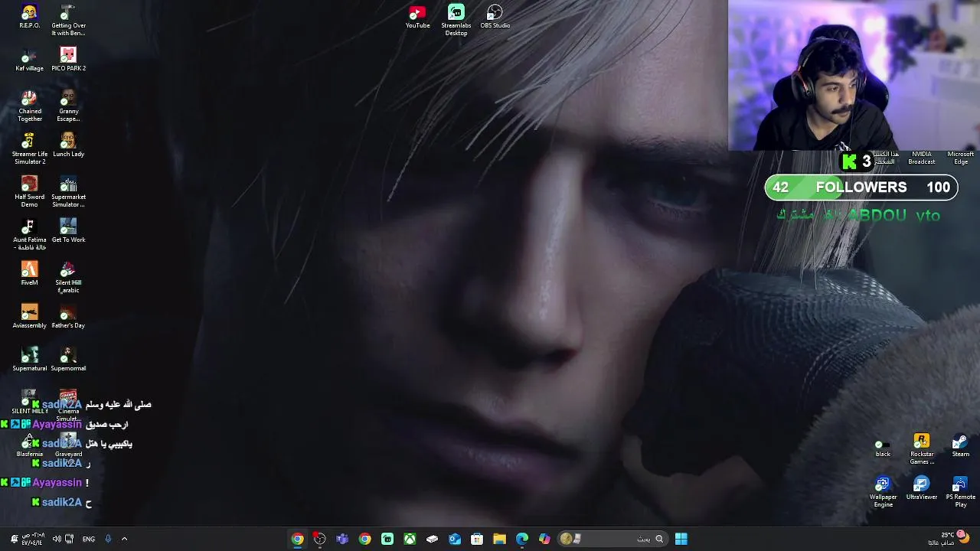Click the taskbar search box
This screenshot has width=980, height=551.
coord(612,539)
